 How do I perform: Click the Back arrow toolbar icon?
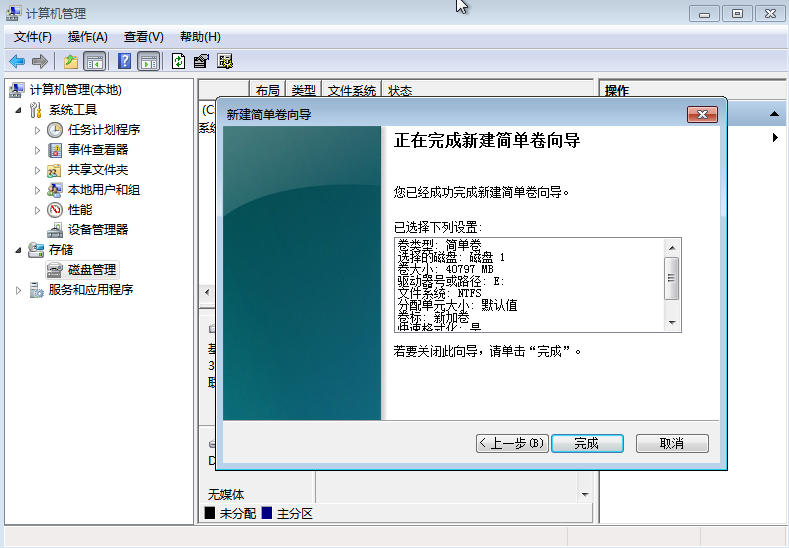tap(17, 62)
